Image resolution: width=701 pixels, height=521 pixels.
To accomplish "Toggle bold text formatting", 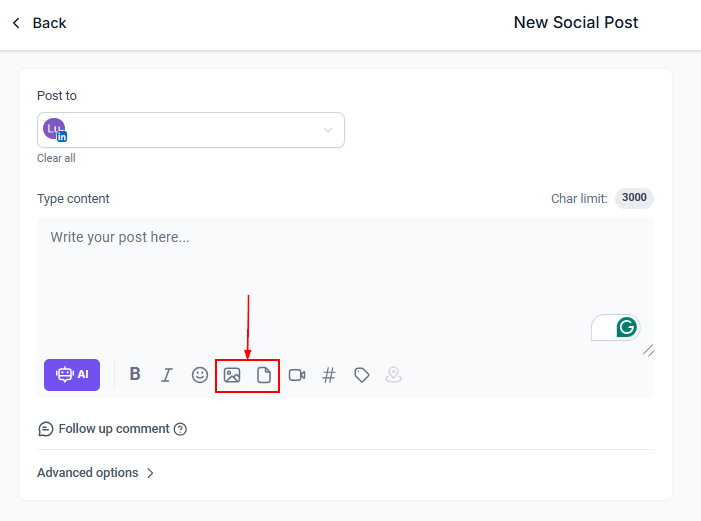I will coord(135,375).
